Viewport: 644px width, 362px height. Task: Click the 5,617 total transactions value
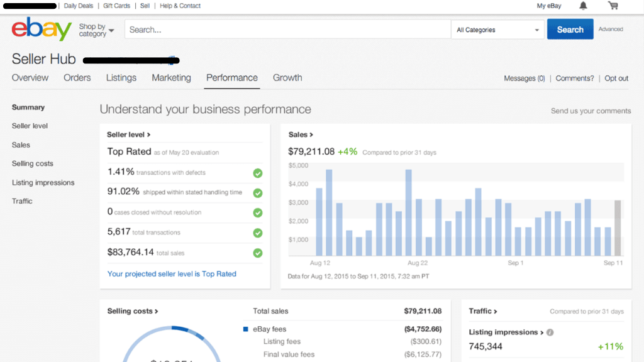point(119,231)
